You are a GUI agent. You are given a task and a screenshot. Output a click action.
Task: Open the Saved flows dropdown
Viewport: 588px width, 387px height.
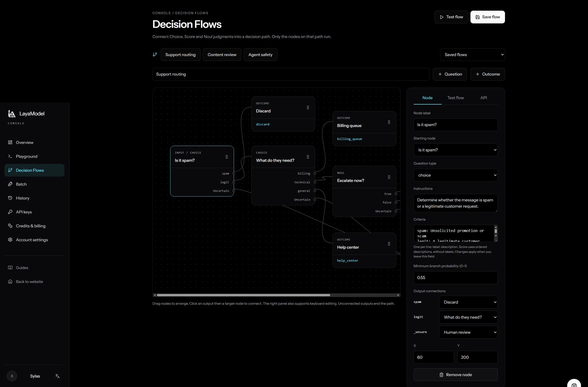(472, 55)
